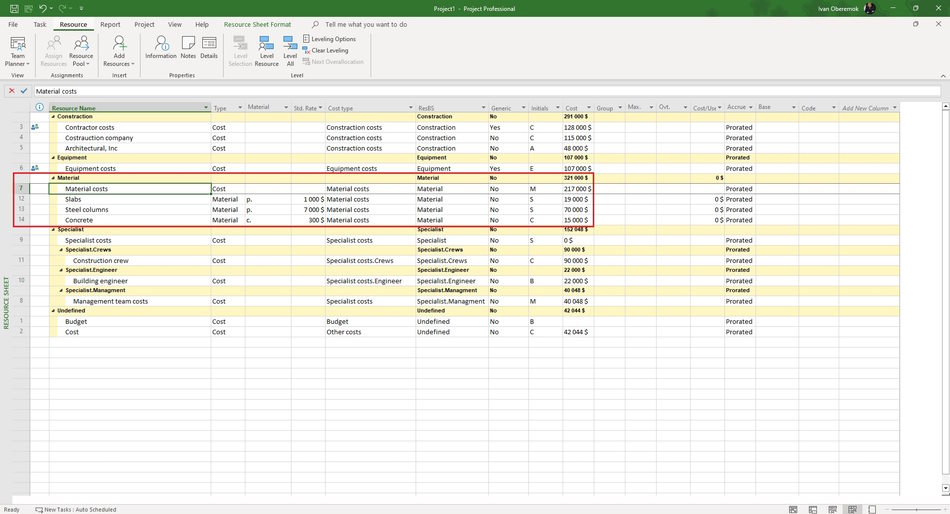Click the zoom out minus button

(x=888, y=509)
